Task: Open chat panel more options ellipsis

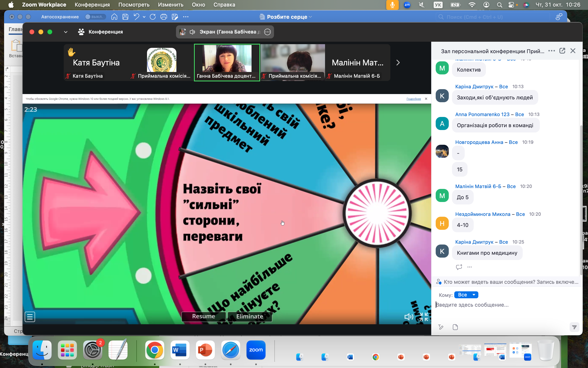Action: click(551, 51)
